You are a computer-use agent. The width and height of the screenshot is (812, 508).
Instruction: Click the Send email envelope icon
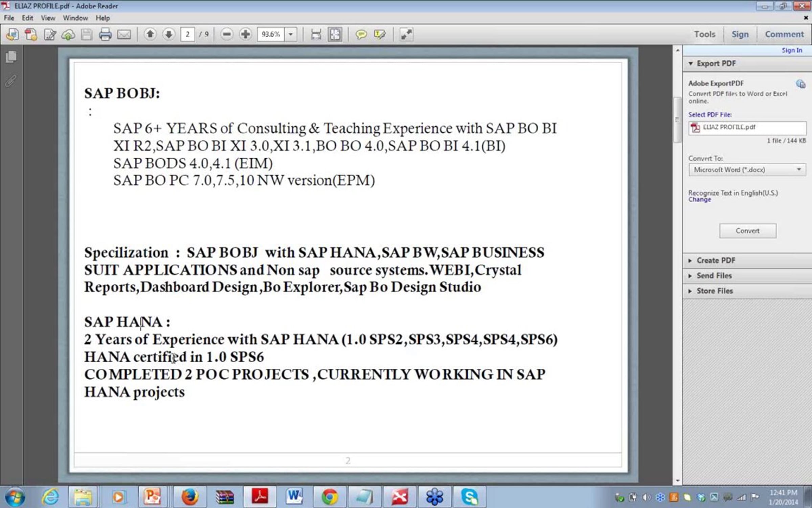point(124,34)
